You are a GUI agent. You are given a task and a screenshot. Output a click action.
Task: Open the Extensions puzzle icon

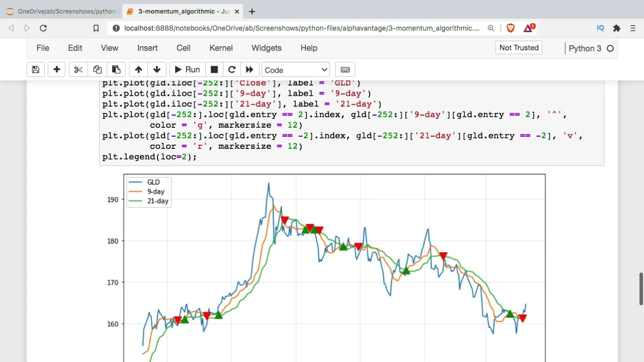pos(617,28)
